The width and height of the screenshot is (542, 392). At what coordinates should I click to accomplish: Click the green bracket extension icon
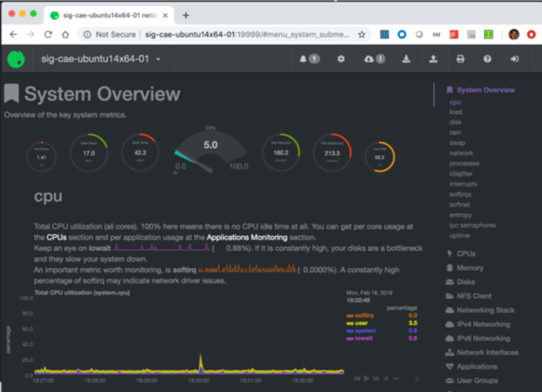tap(488, 35)
